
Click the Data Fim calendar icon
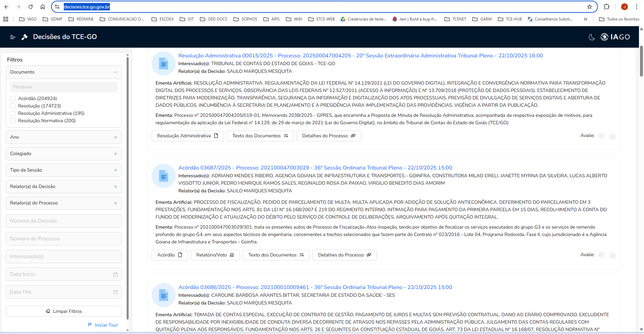[x=116, y=292]
